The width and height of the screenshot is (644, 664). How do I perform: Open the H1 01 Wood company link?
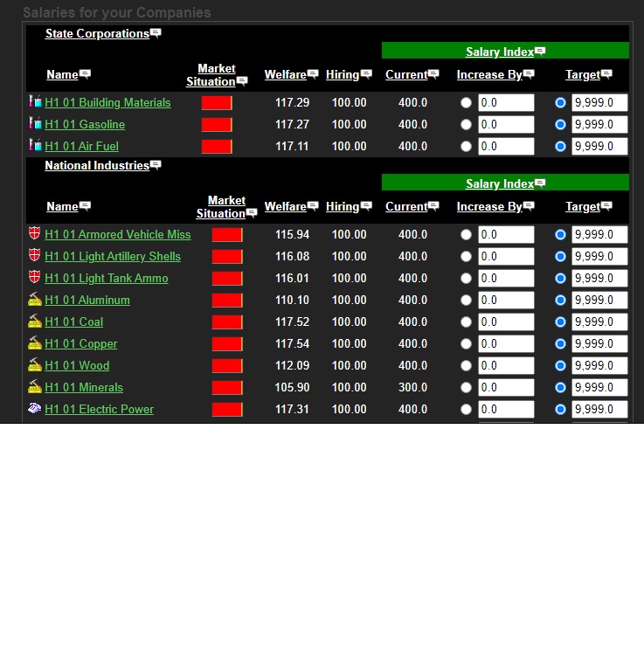pos(77,365)
